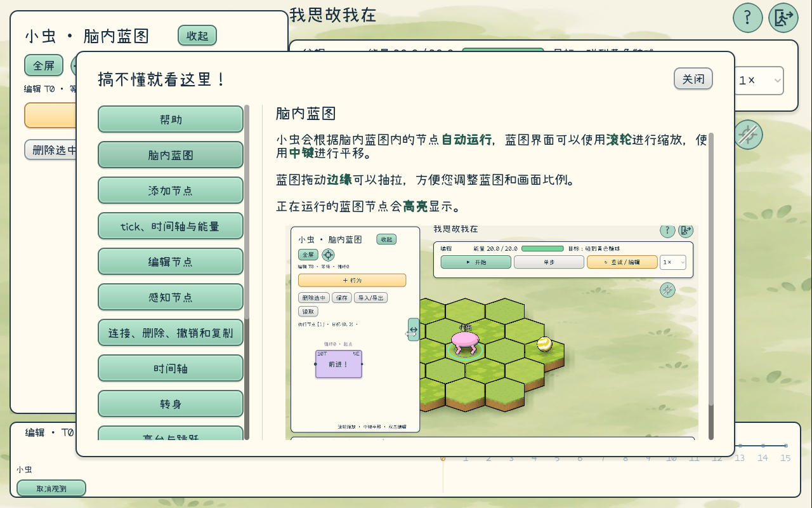Collapse the blueprint panel with 收起
The height and width of the screenshot is (508, 812).
point(197,36)
